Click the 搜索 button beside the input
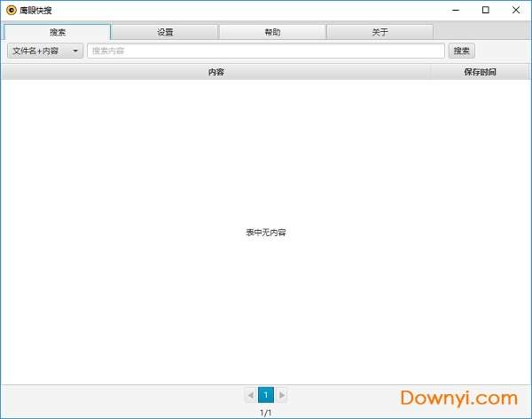532x419 pixels. pyautogui.click(x=461, y=51)
